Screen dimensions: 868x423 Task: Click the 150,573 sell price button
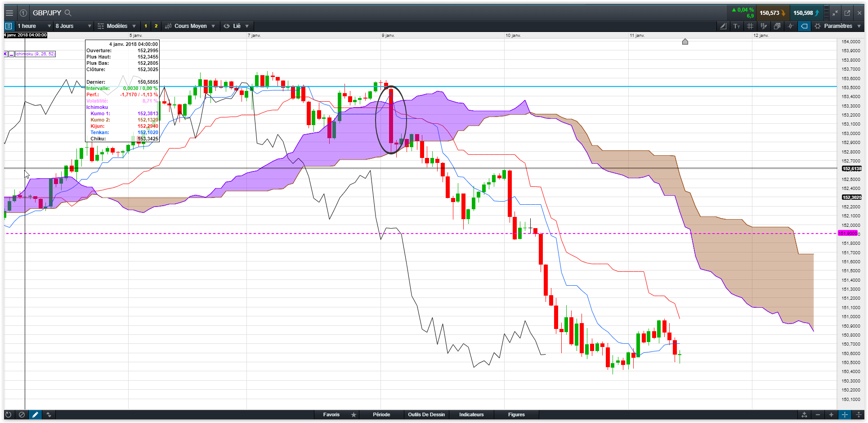[772, 13]
